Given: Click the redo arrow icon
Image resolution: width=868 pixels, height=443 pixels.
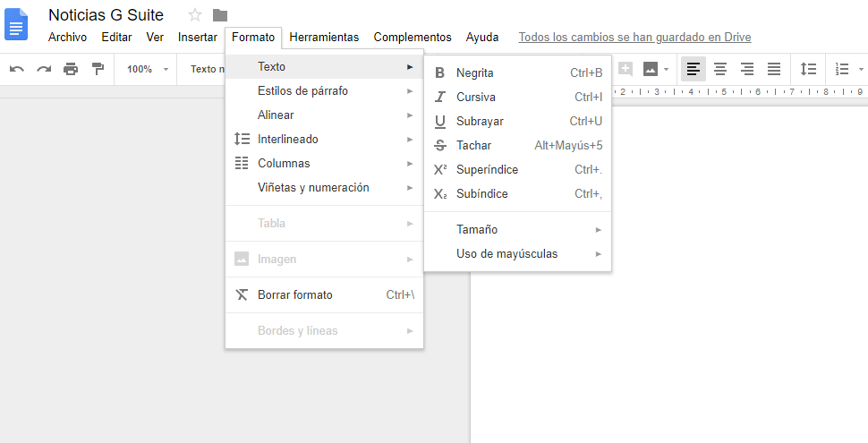Looking at the screenshot, I should coord(44,69).
